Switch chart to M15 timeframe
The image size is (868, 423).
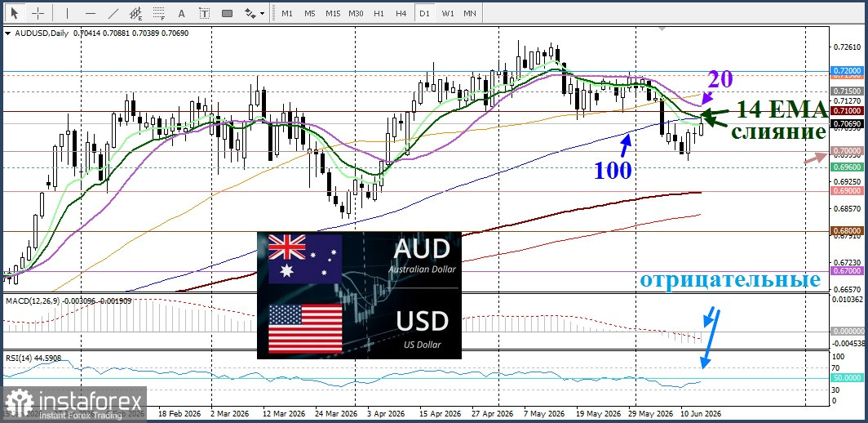(333, 13)
